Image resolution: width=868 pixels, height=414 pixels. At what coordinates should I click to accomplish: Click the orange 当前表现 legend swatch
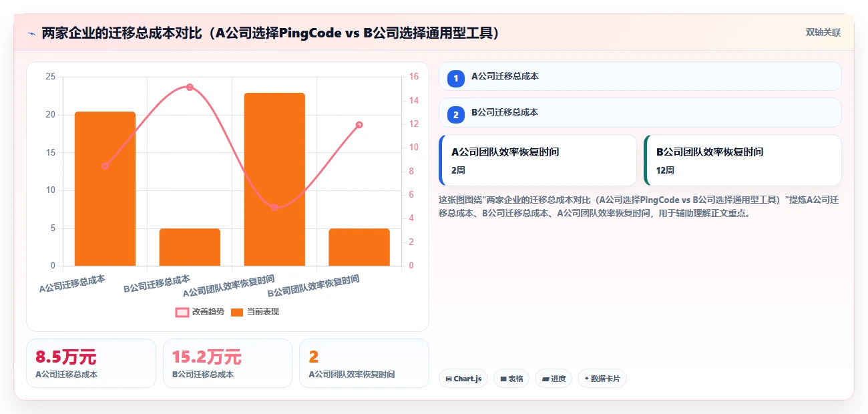pyautogui.click(x=237, y=312)
